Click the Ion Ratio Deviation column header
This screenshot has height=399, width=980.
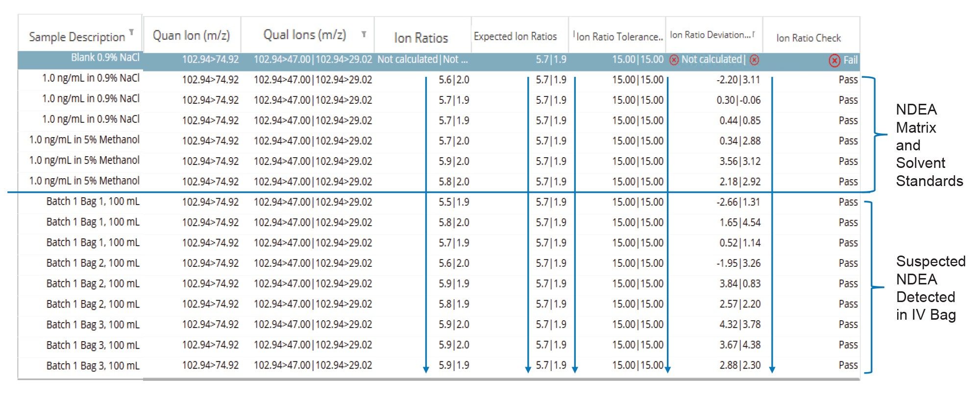(710, 35)
